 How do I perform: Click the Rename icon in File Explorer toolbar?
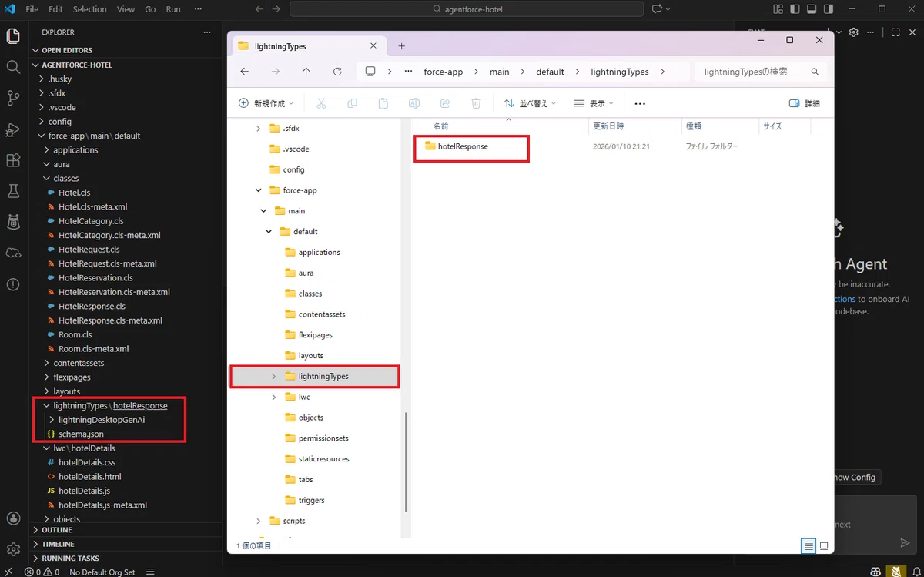(414, 103)
